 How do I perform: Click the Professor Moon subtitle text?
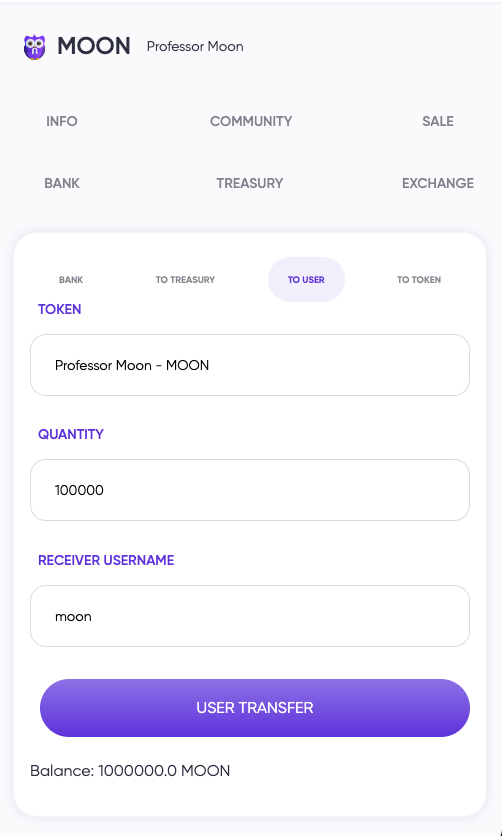click(195, 46)
